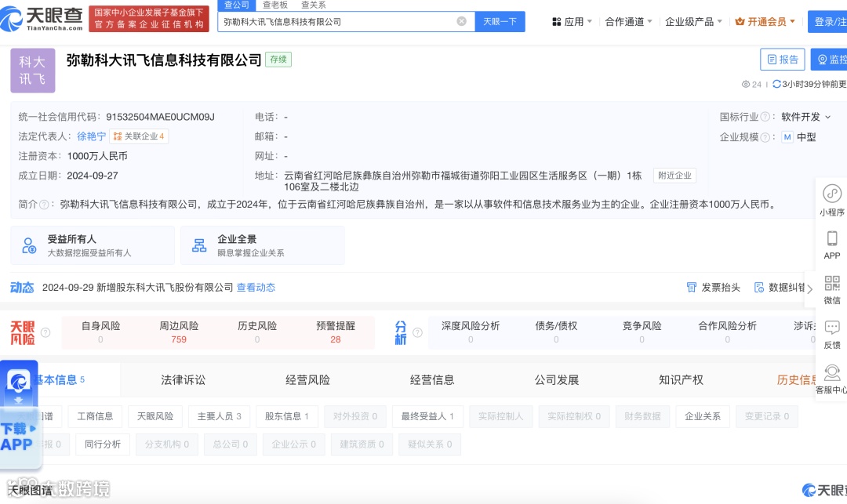Click the beneficial owner icon card 受益所有人
The image size is (847, 504).
(93, 245)
